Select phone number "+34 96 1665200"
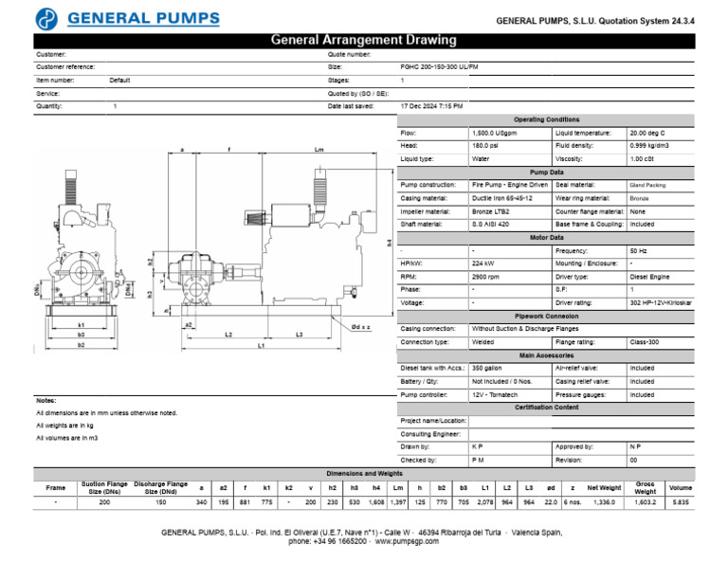This screenshot has width=728, height=563. click(x=339, y=541)
